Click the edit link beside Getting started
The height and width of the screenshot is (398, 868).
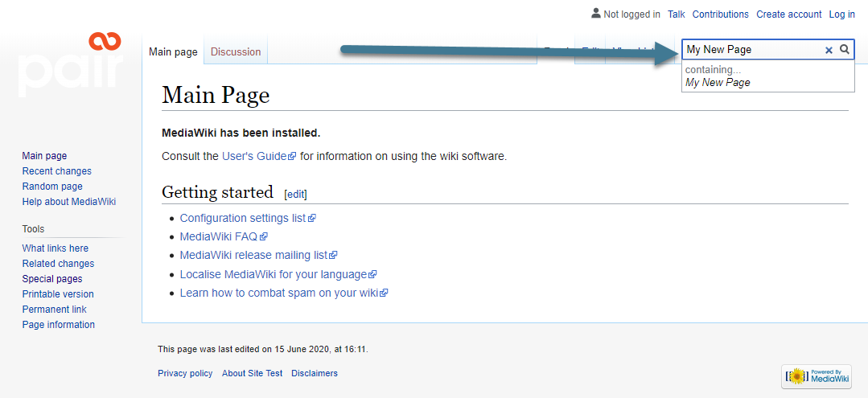pos(296,194)
